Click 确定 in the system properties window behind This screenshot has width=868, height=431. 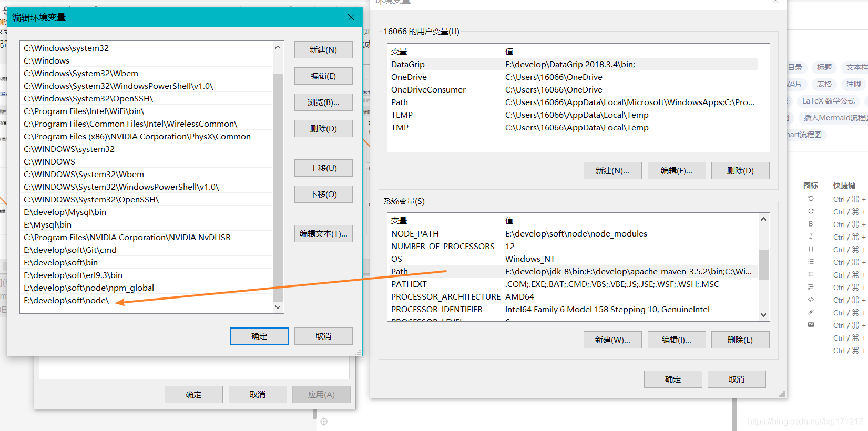tap(193, 395)
